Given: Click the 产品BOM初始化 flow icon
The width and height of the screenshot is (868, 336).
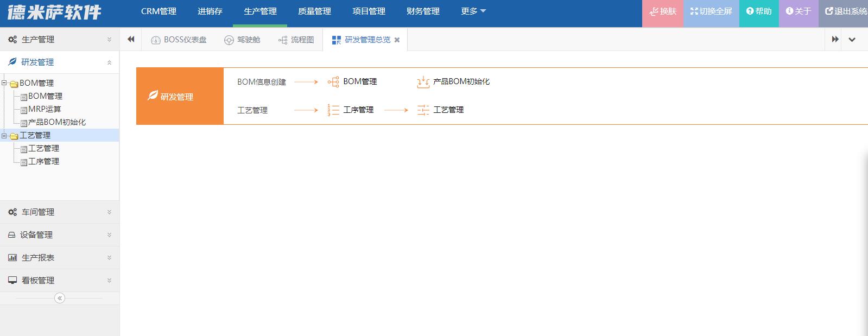Looking at the screenshot, I should tap(423, 82).
